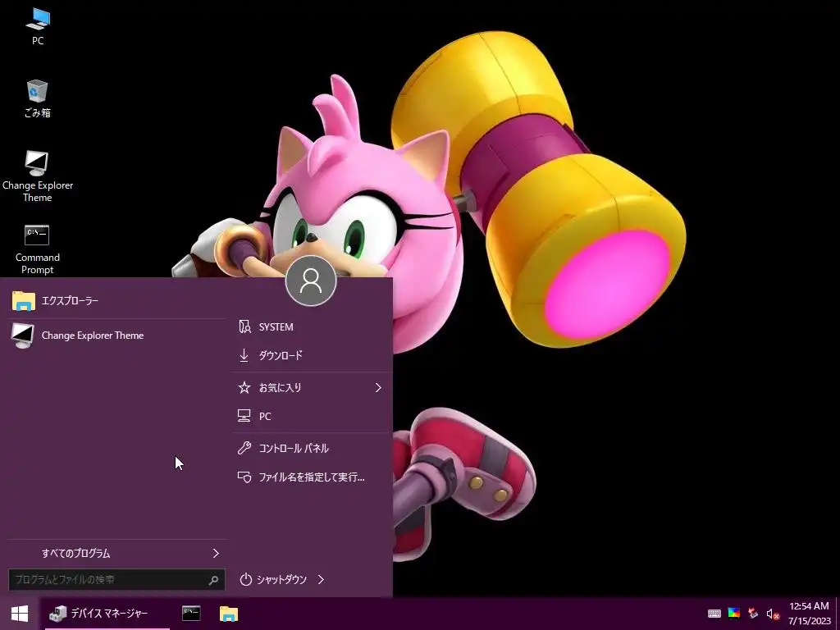840x630 pixels.
Task: Switch to デバイス マネージャー taskbar window
Action: (x=107, y=614)
